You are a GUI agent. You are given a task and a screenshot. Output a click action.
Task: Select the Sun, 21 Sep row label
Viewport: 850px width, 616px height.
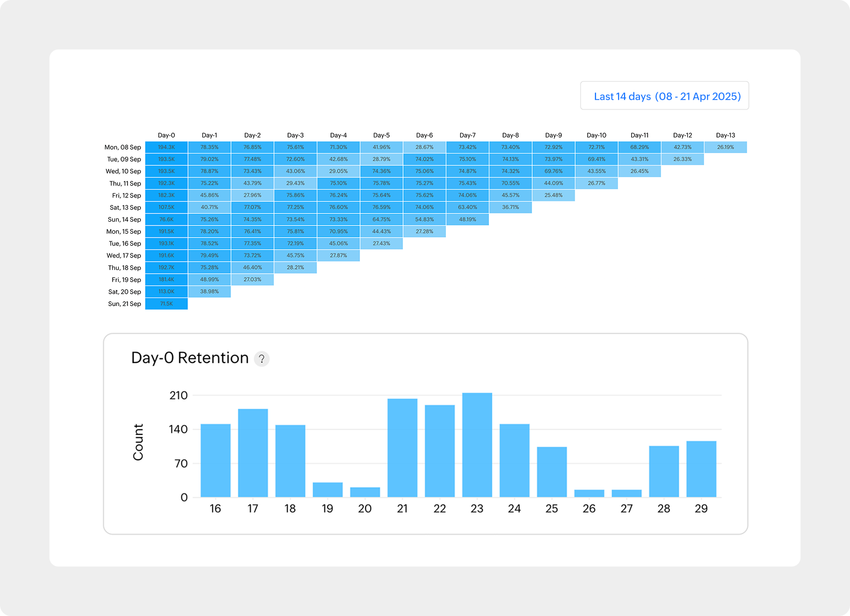(124, 304)
